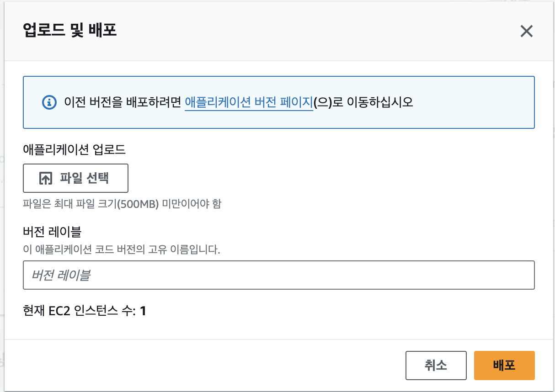Open the 애플리케이션 버전 페이지 link
Screen dimensions: 555x392
(x=249, y=102)
